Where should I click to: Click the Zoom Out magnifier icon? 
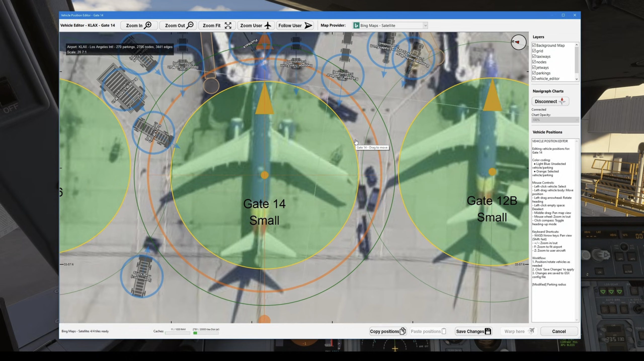point(190,25)
